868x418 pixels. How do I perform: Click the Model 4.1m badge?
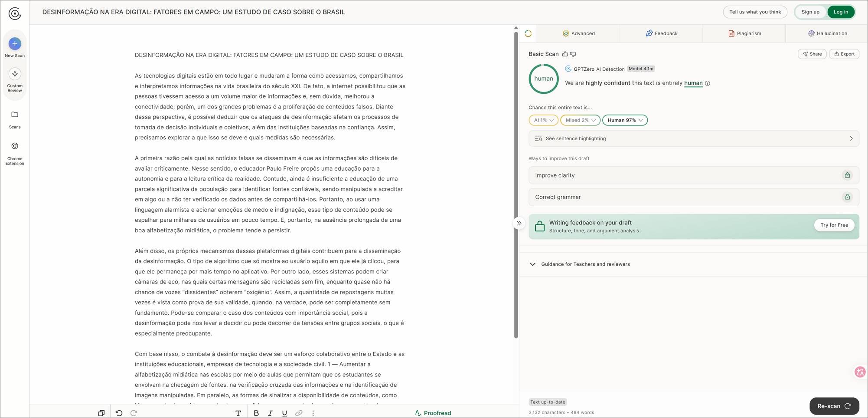tap(641, 69)
